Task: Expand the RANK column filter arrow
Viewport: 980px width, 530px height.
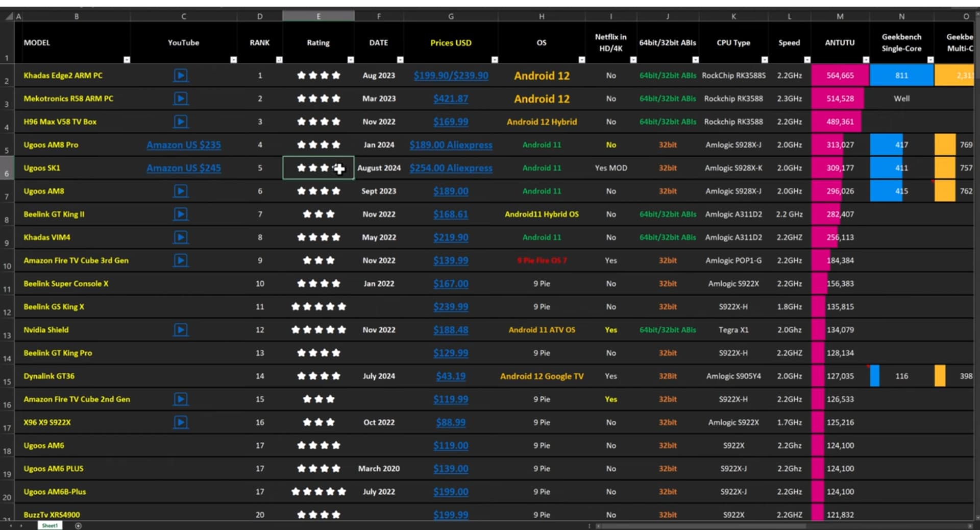Action: pyautogui.click(x=279, y=60)
